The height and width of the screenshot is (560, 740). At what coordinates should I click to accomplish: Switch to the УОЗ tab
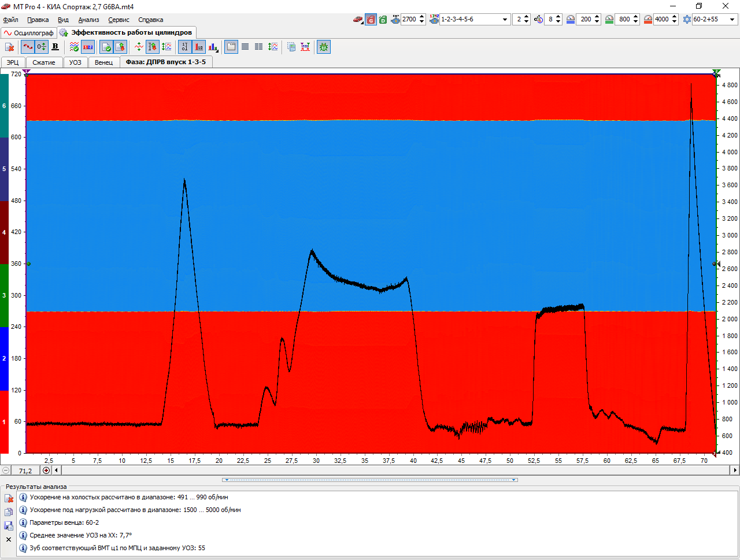(75, 62)
